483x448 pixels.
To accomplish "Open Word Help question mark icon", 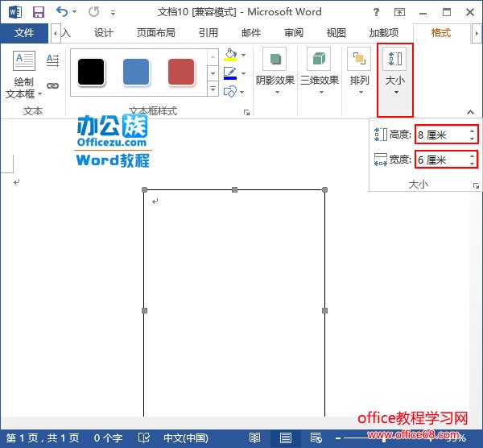I will coord(376,12).
